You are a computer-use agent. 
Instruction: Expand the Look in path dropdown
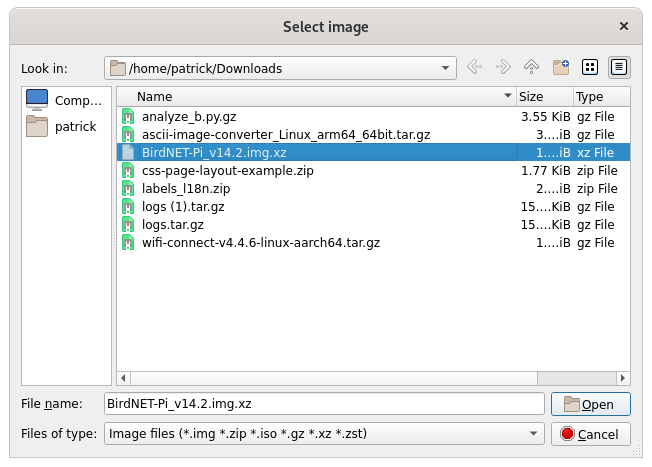pyautogui.click(x=445, y=68)
